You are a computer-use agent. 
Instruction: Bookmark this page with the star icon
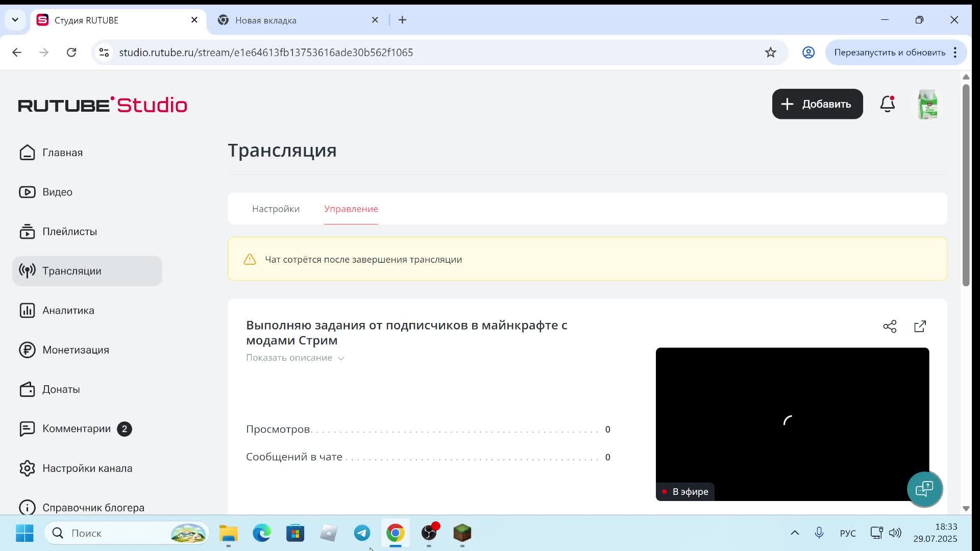770,53
